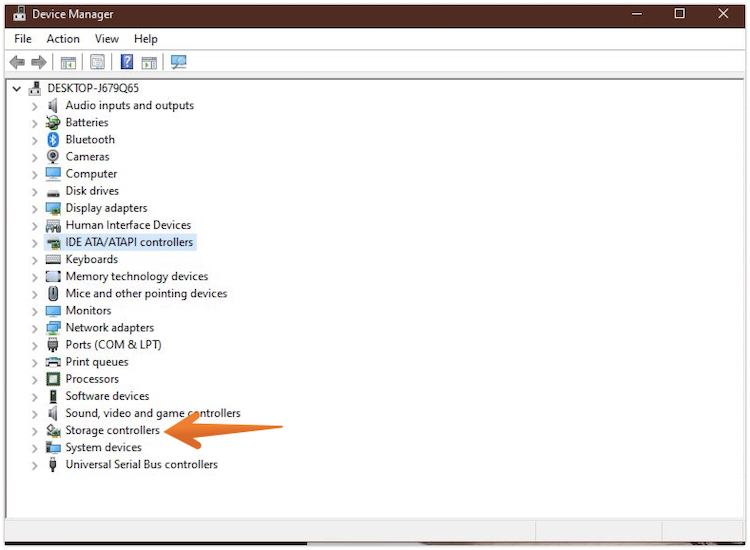This screenshot has width=750, height=550.
Task: Open the Action menu
Action: [63, 39]
